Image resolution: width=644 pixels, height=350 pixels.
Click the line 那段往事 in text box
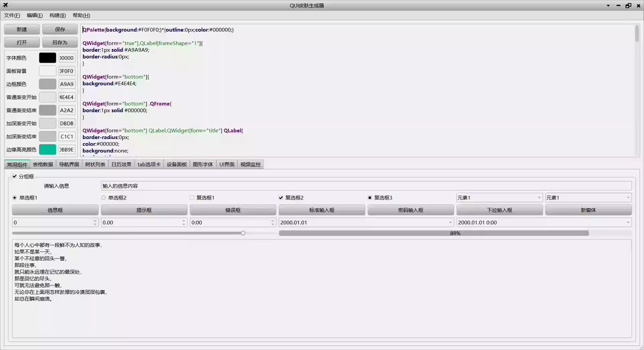25,265
